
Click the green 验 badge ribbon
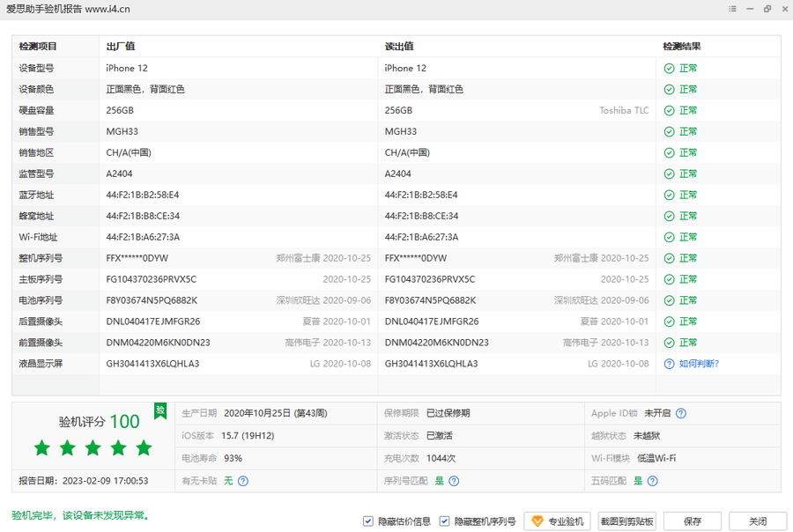(x=160, y=410)
